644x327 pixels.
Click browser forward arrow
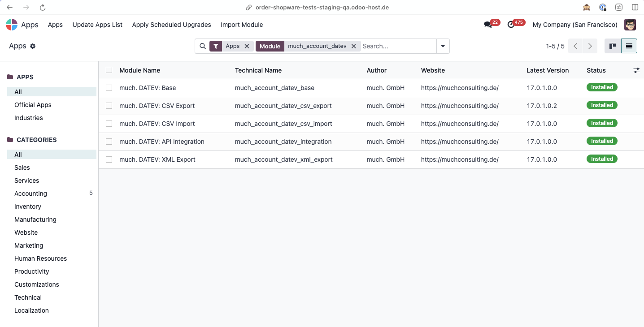tap(26, 7)
